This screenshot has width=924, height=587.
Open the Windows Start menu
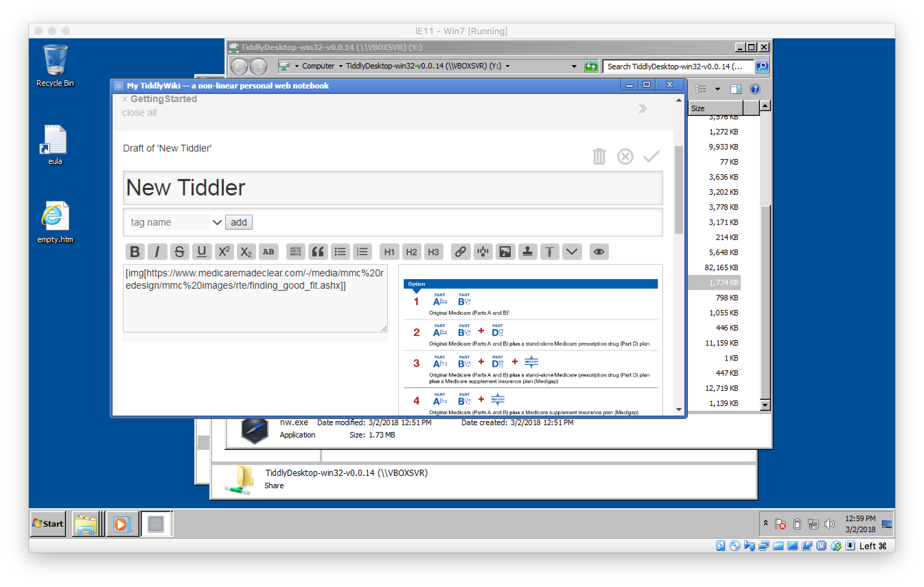pos(48,523)
